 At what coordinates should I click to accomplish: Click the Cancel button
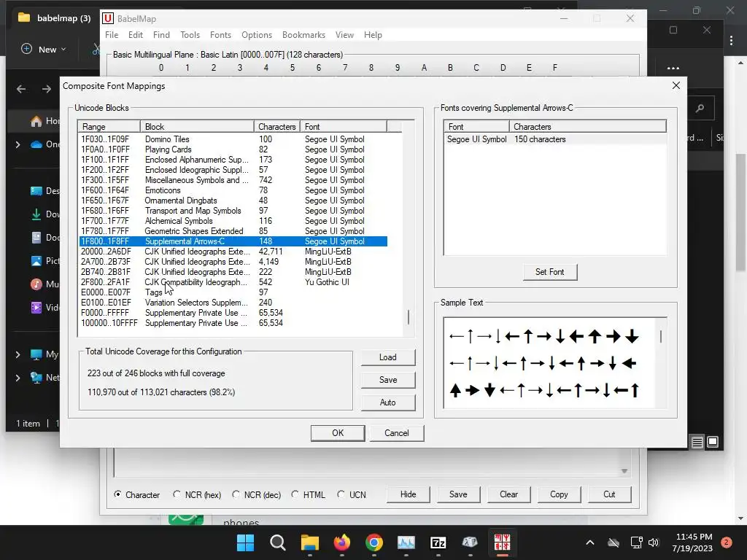(x=396, y=433)
